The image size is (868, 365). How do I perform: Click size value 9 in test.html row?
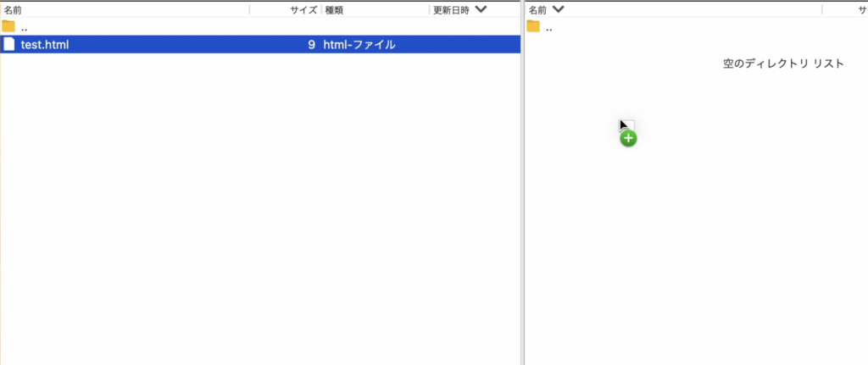click(311, 44)
